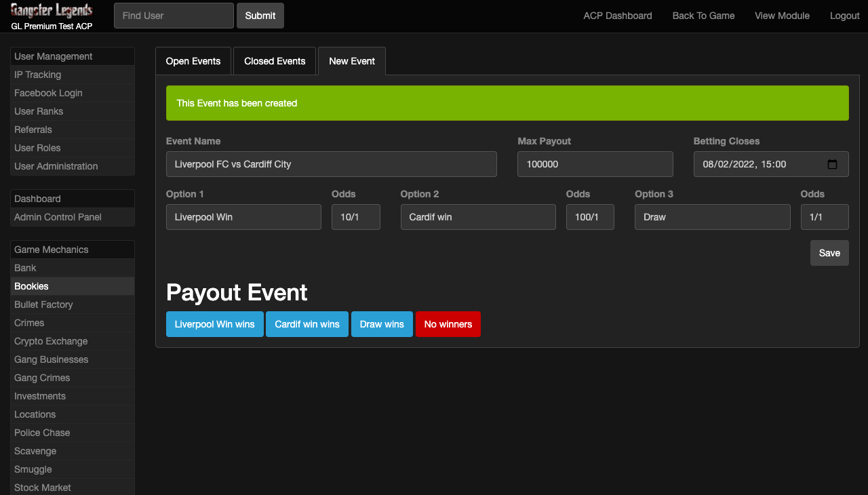The image size is (868, 495).
Task: Edit the Max Payout field
Action: pyautogui.click(x=595, y=164)
